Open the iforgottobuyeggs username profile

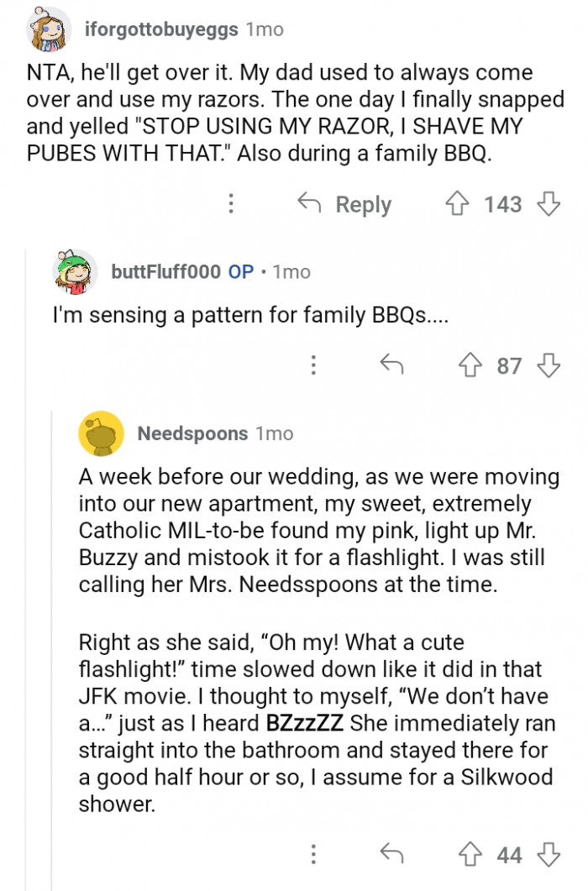[x=161, y=29]
